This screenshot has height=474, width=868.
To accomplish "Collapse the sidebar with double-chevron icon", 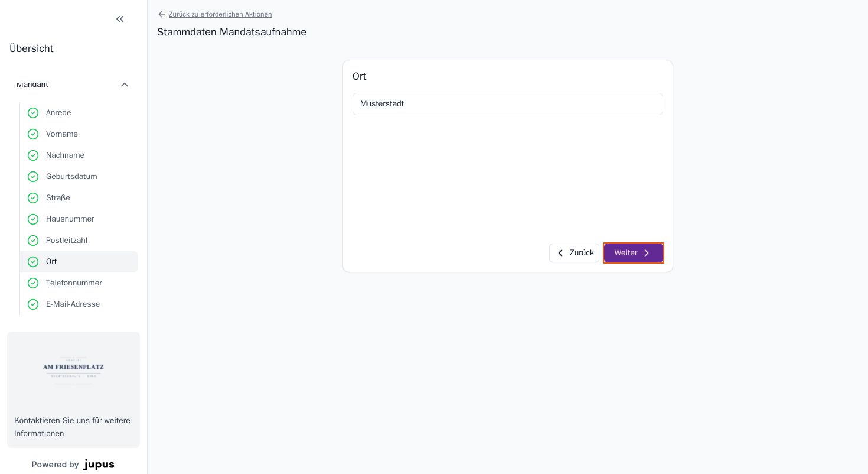I will click(x=120, y=19).
